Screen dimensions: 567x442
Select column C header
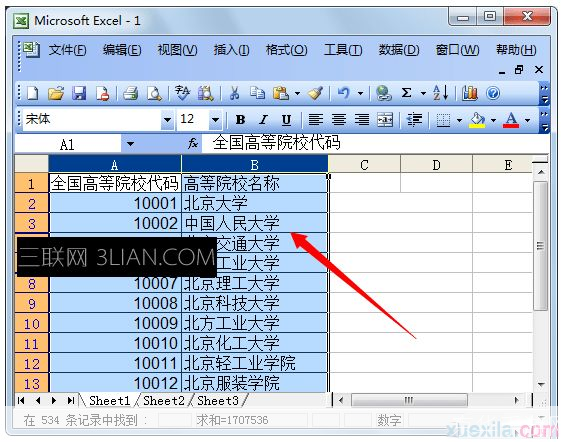click(x=364, y=165)
